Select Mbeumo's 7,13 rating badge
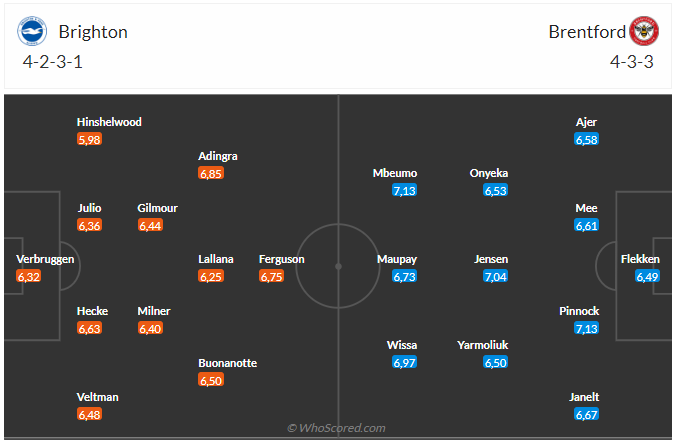676x440 pixels. pyautogui.click(x=404, y=190)
